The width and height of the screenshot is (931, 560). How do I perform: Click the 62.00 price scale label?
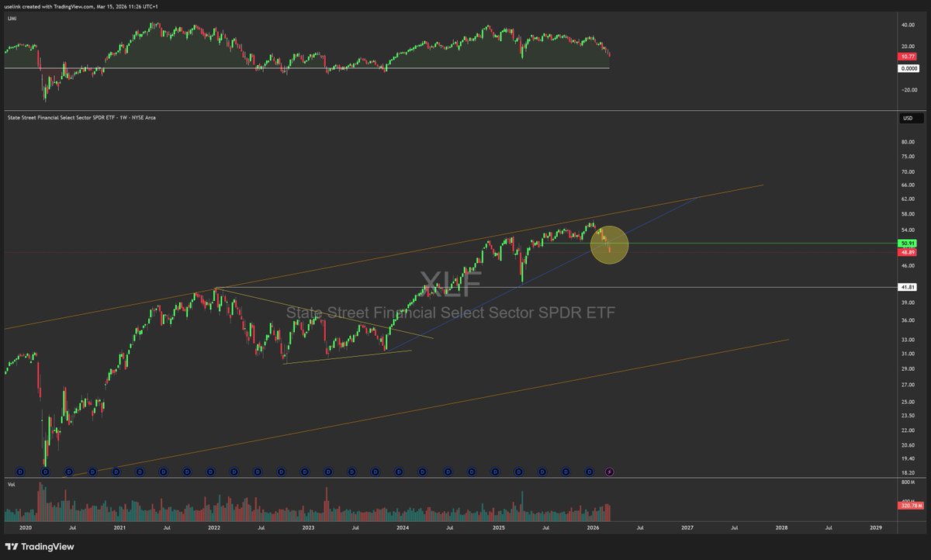[x=909, y=199]
